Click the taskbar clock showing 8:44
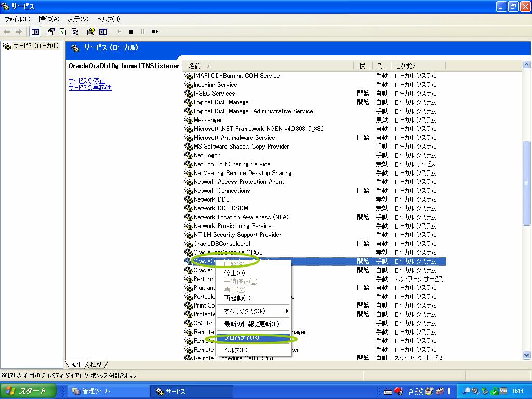Viewport: 532px width, 399px height. click(x=518, y=391)
